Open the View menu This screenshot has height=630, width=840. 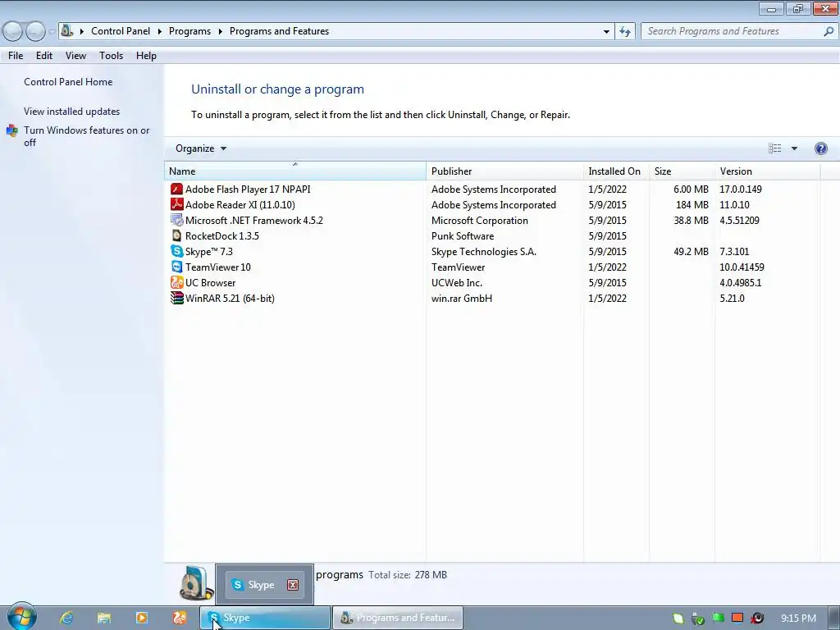(75, 56)
